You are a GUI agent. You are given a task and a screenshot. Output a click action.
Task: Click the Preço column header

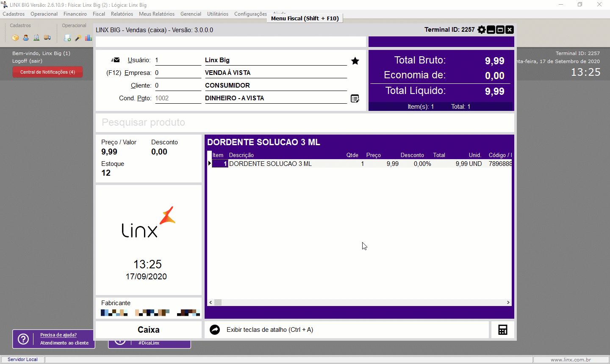pyautogui.click(x=374, y=155)
